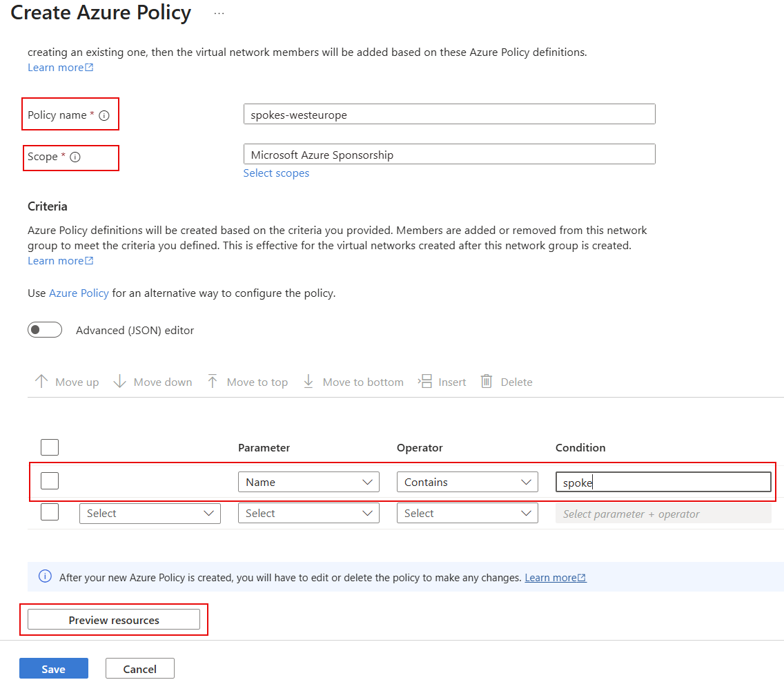
Task: Check the checkbox on the highlighted criteria row
Action: coord(49,480)
